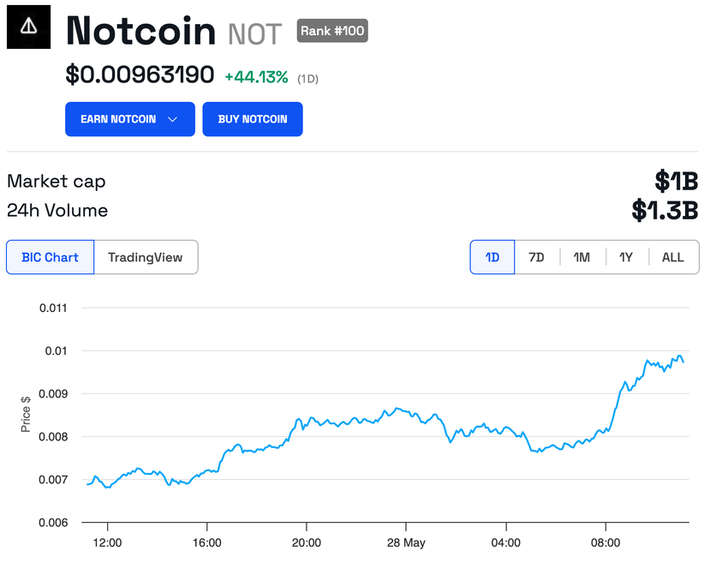Select the 1M time range

click(582, 257)
